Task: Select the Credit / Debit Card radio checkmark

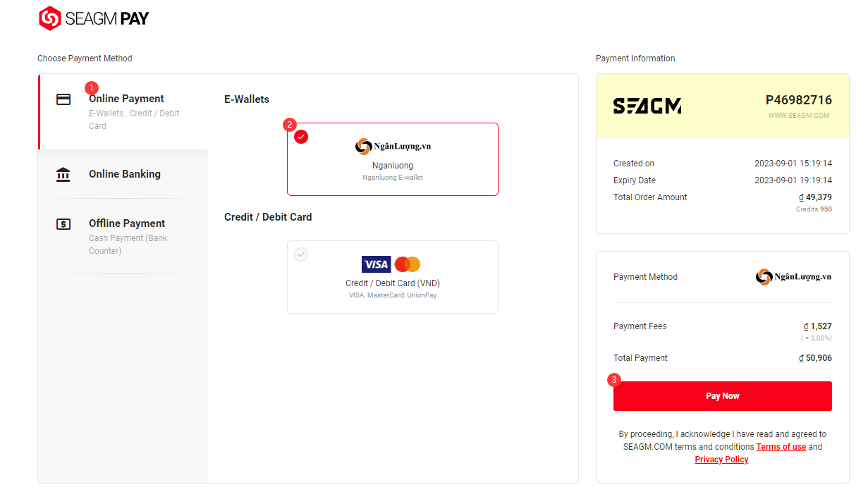Action: (301, 254)
